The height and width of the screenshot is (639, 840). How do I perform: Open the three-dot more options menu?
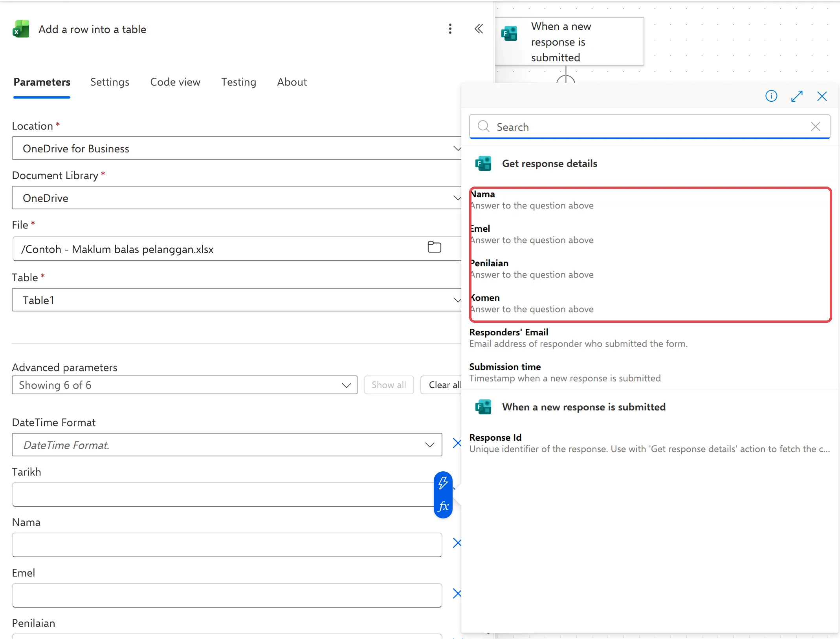pos(450,29)
